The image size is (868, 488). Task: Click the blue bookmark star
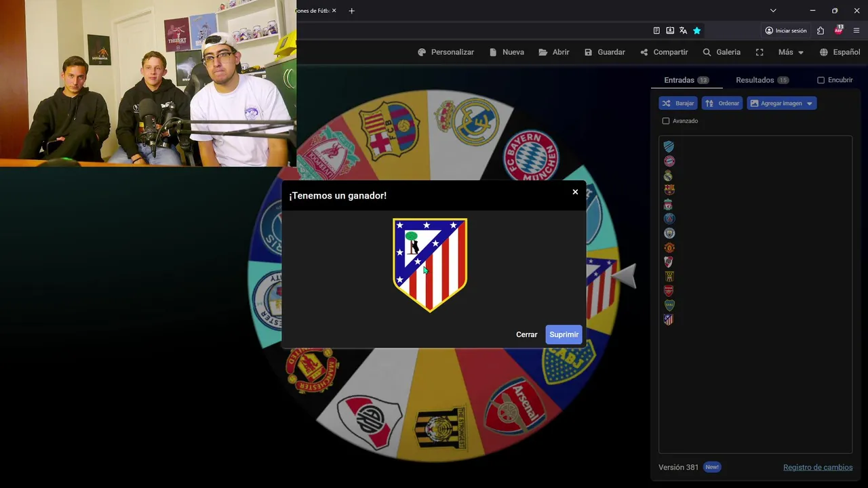point(696,30)
